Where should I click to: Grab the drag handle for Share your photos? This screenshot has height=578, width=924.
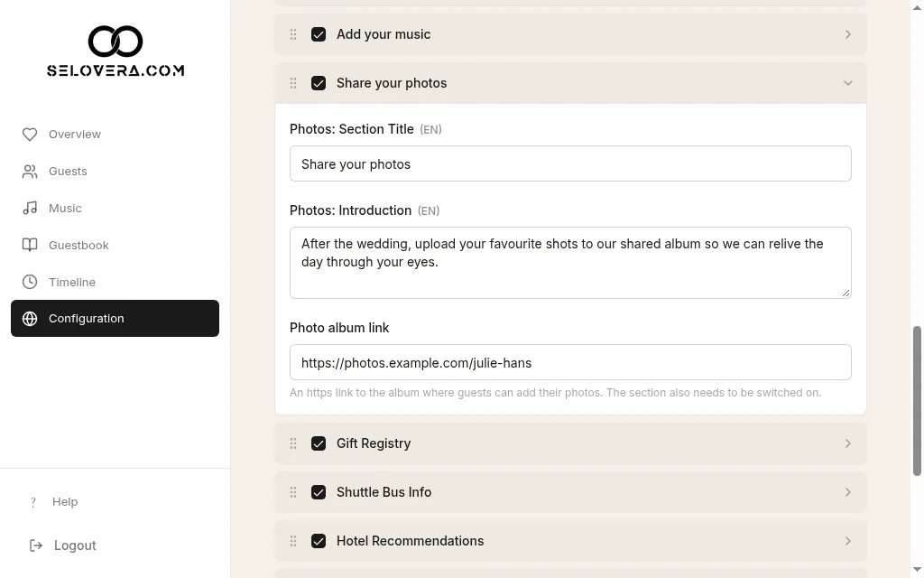point(293,83)
